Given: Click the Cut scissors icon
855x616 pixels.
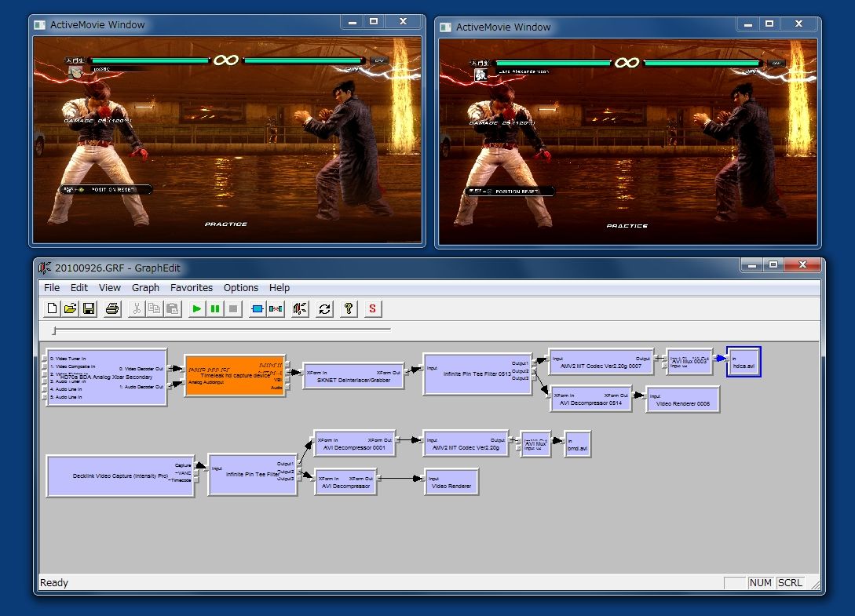Looking at the screenshot, I should click(137, 309).
